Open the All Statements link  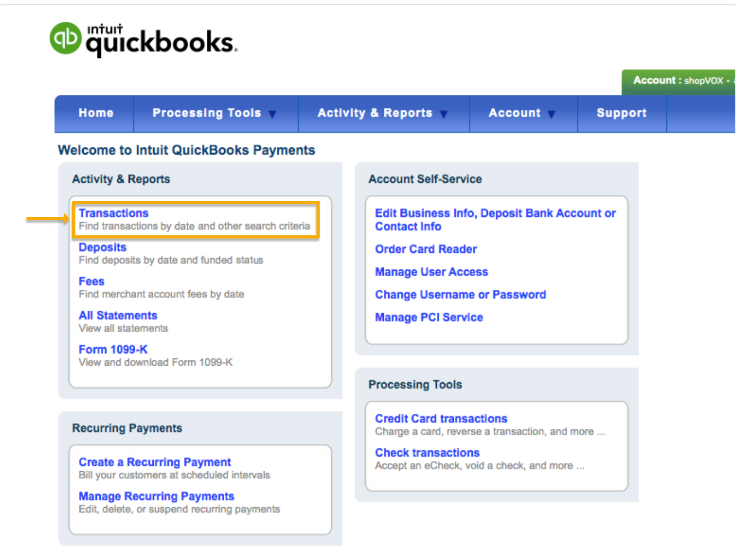pyautogui.click(x=118, y=315)
